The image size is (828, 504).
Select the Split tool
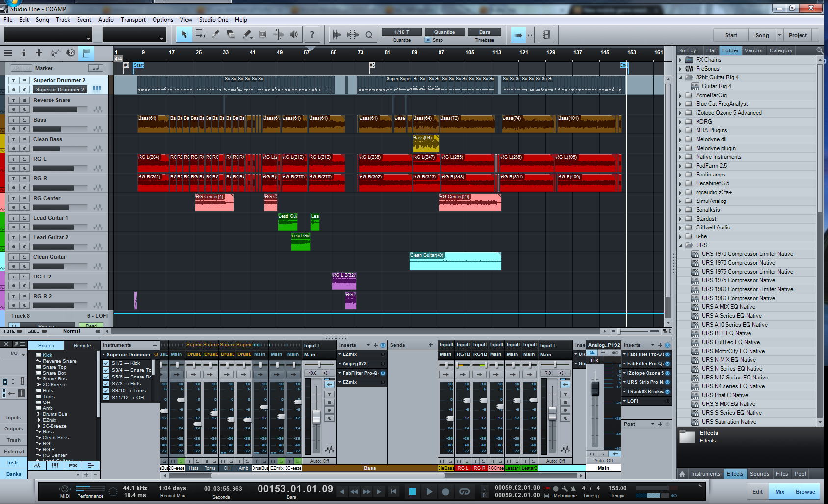pyautogui.click(x=215, y=34)
